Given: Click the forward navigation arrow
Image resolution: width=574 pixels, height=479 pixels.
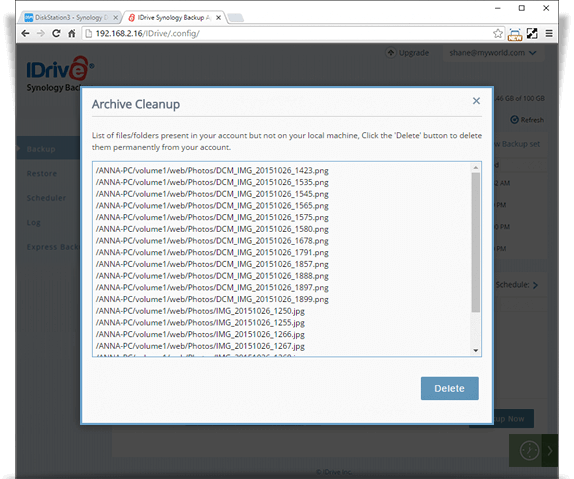Looking at the screenshot, I should click(41, 33).
